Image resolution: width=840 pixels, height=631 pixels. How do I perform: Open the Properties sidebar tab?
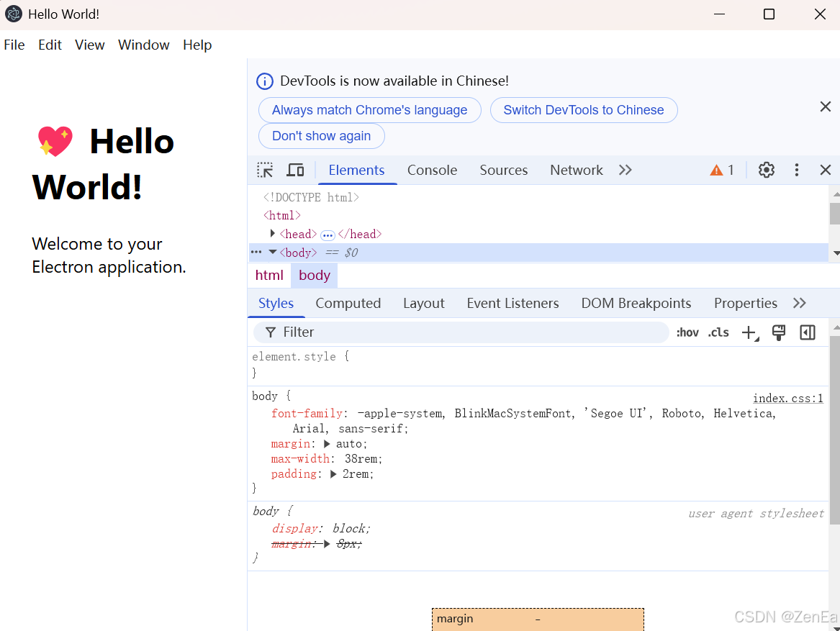click(745, 303)
